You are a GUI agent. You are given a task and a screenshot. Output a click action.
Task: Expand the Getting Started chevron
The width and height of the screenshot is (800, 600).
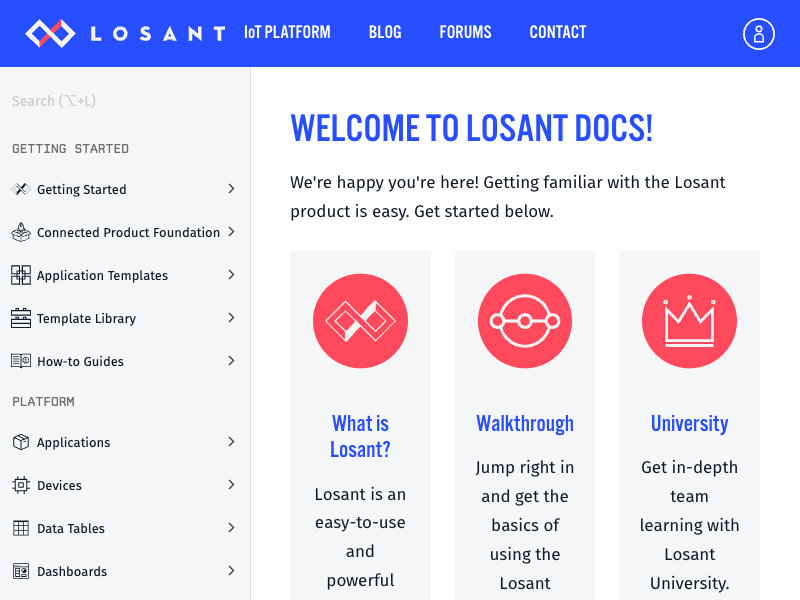click(231, 189)
